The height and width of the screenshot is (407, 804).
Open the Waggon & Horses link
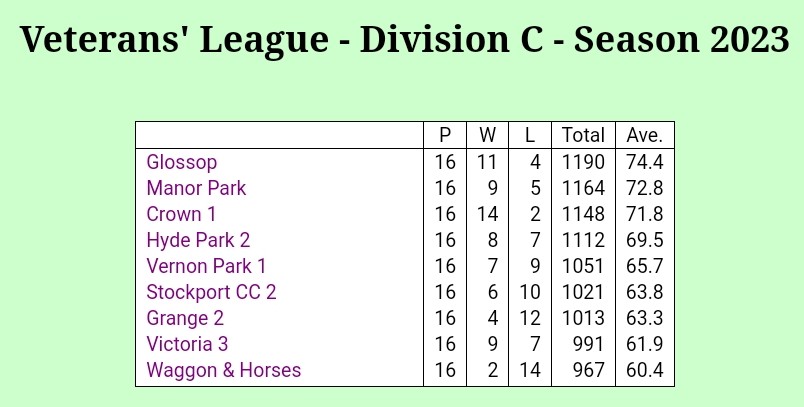tap(223, 370)
